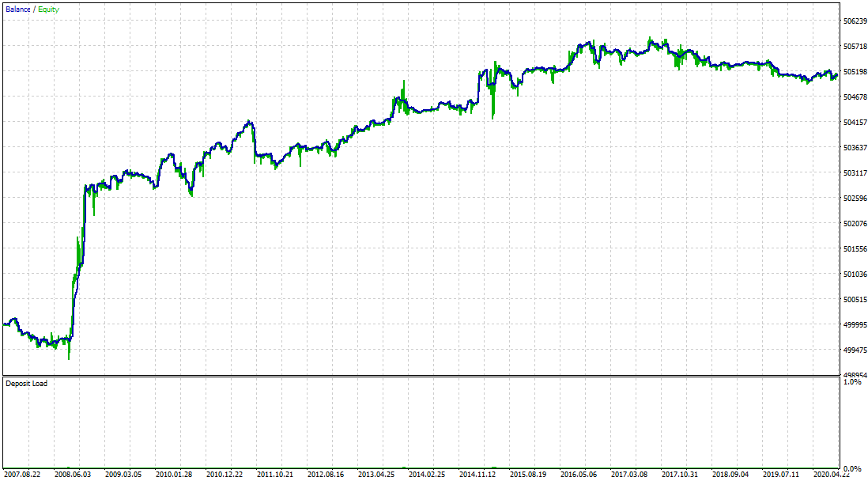This screenshot has width=868, height=481.
Task: Click the 2011.10.21 date label
Action: pyautogui.click(x=275, y=475)
